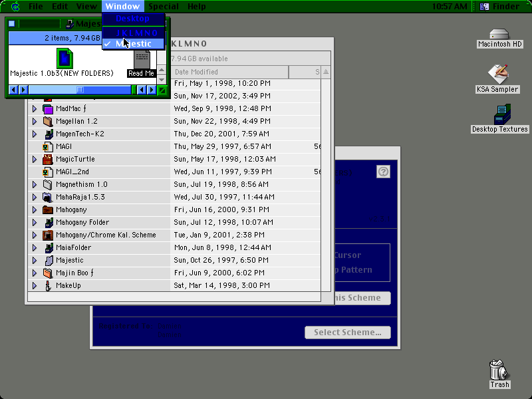Select the Macintosh HD desktop icon
Viewport: 532px width, 399px height.
pos(499,35)
